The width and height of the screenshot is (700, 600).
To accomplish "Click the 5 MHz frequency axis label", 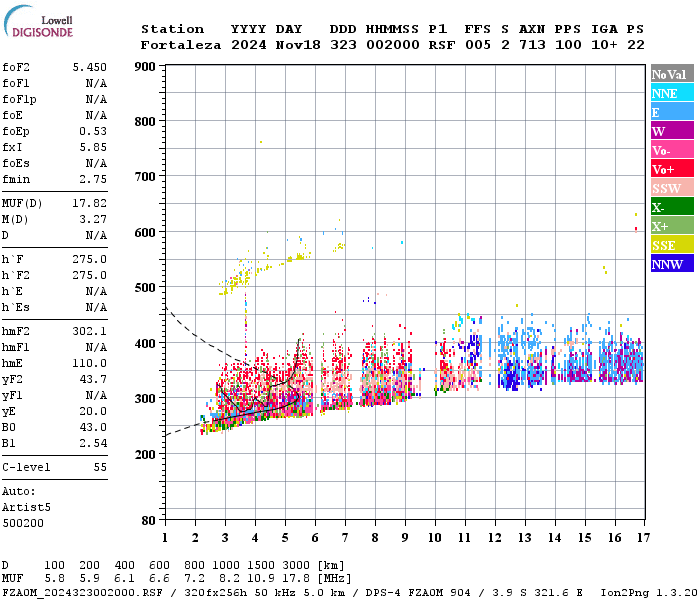I will click(x=285, y=538).
